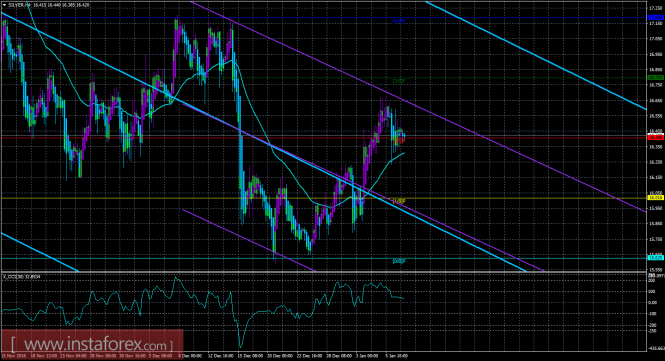The image size is (665, 361).
Task: Select the 3 Jan 00:00 time axis label
Action: [x=367, y=356]
